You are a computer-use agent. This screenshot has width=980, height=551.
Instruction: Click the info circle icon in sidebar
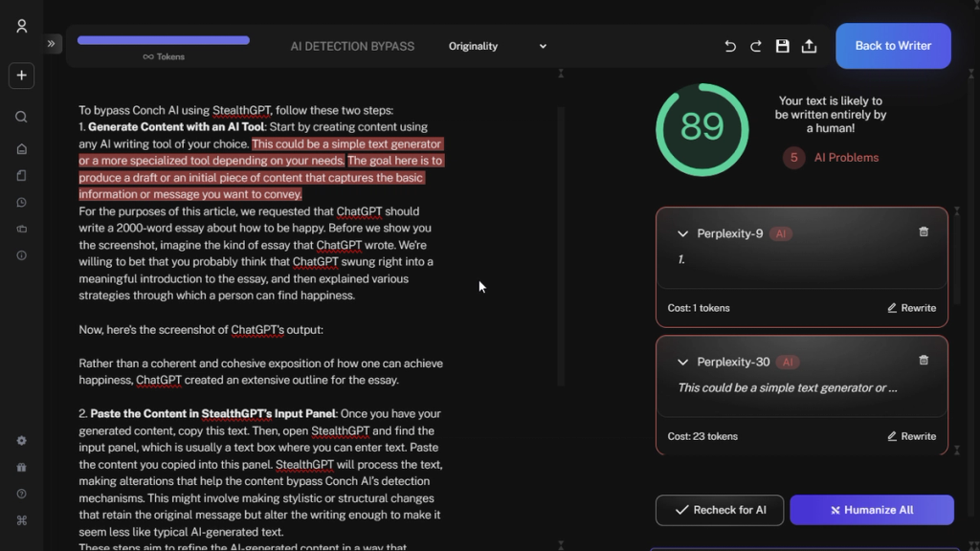click(x=21, y=255)
